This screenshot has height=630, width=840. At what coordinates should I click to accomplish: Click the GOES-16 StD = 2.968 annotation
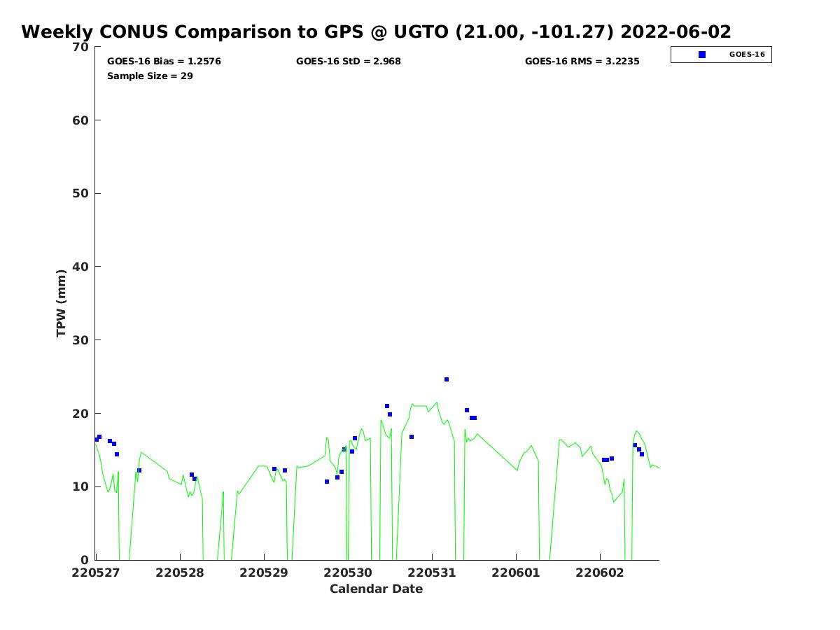pos(348,62)
